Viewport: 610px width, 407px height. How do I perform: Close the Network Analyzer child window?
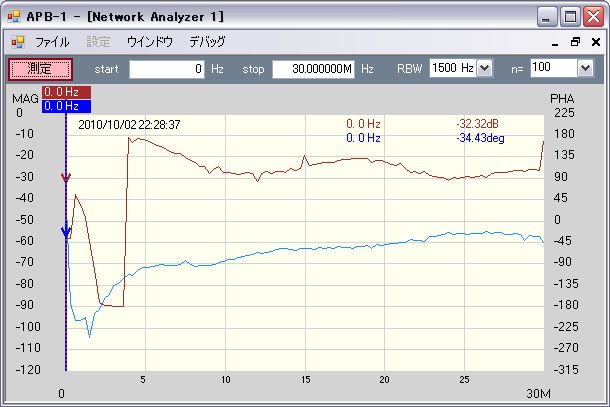click(593, 42)
